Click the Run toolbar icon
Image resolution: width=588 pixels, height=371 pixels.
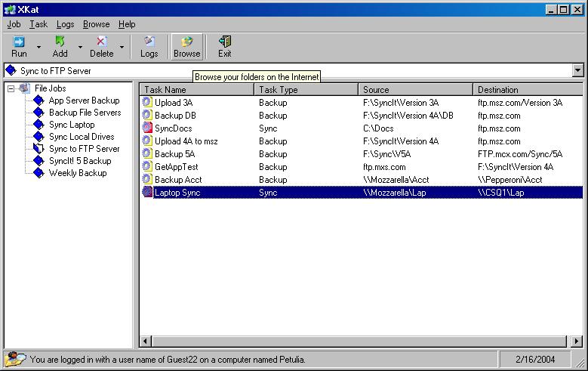tap(19, 42)
